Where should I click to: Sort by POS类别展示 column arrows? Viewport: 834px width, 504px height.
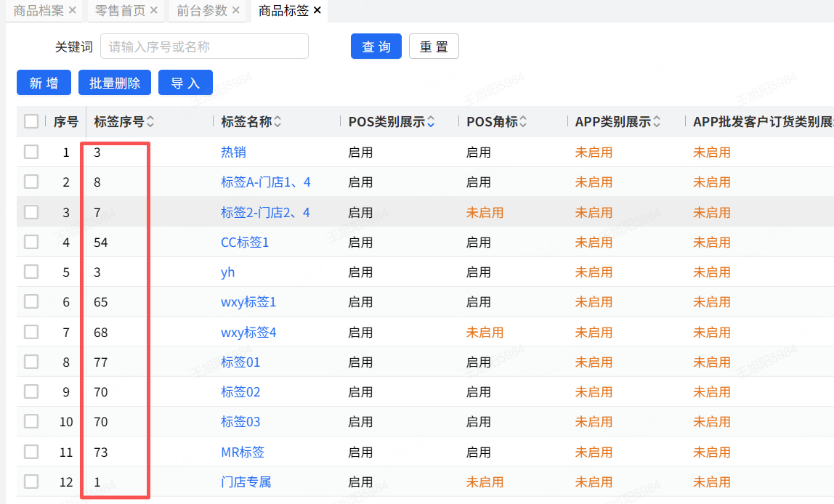[x=431, y=122]
